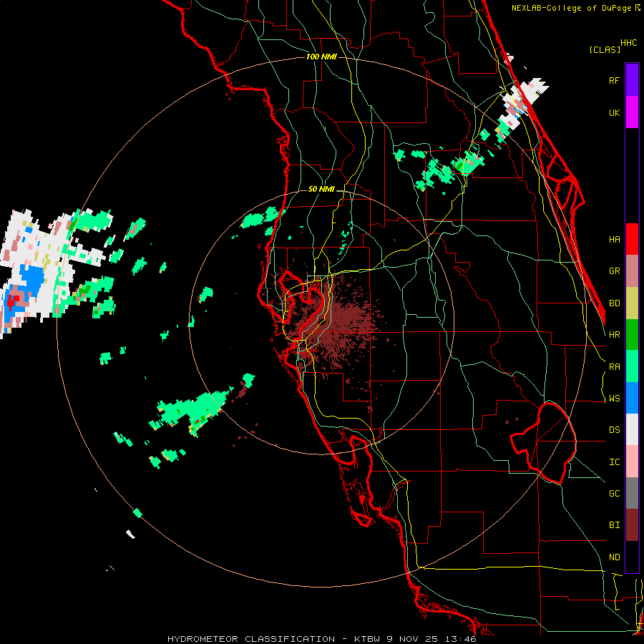Click the "ND" legend label
The image size is (644, 644).
point(614,557)
